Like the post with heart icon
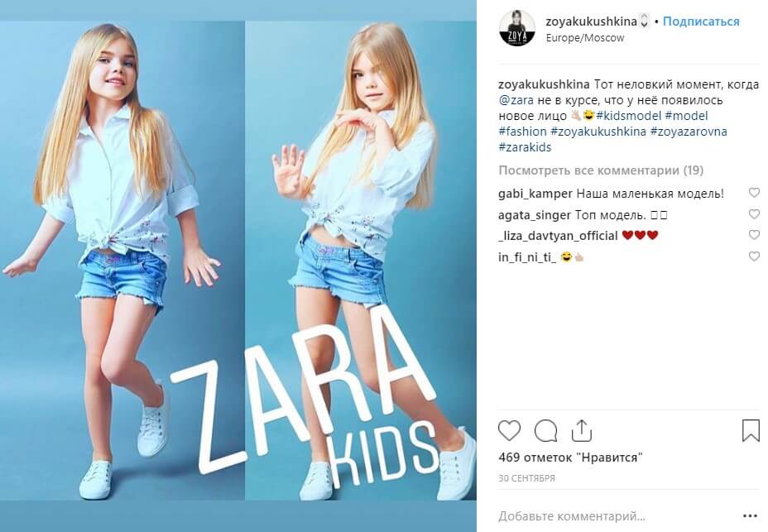The width and height of the screenshot is (768, 532). point(510,430)
